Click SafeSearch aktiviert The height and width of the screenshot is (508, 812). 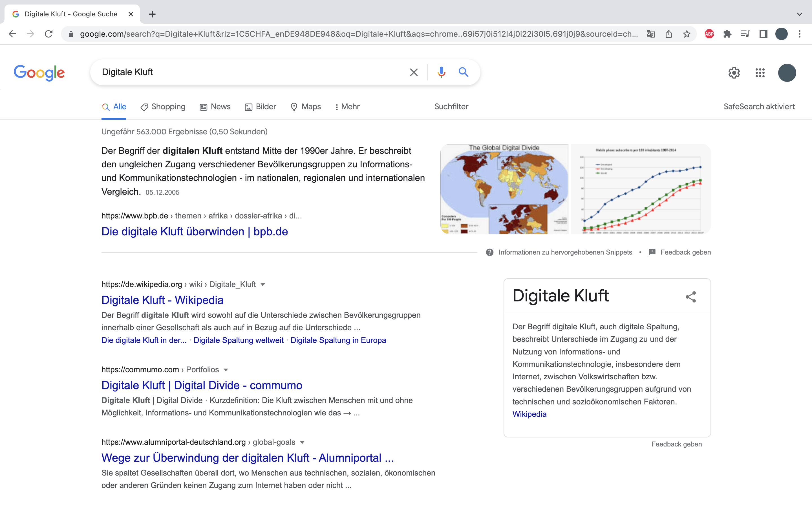(x=759, y=106)
